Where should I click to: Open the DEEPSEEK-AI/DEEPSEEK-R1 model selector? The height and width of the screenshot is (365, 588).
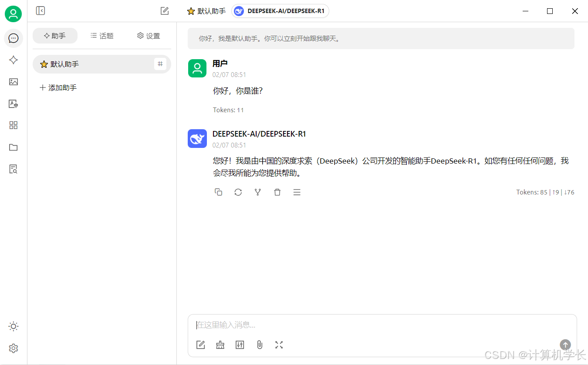(x=280, y=11)
